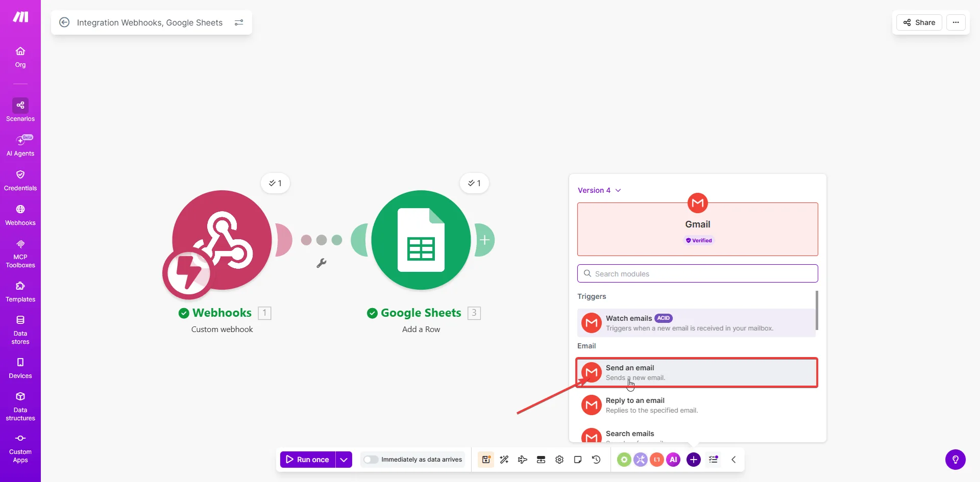Screen dimensions: 980x482
Task: Toggle the Immediately as data arrives schedule
Action: 371,460
